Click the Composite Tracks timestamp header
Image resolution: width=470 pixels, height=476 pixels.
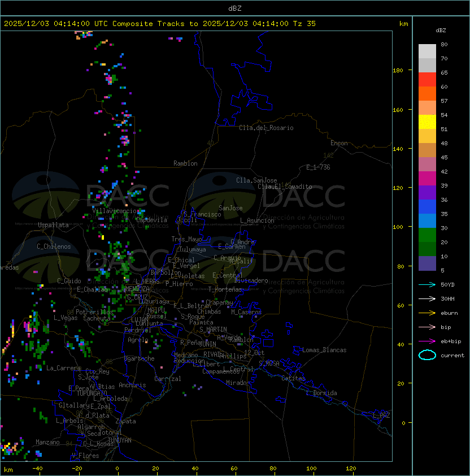coord(160,24)
